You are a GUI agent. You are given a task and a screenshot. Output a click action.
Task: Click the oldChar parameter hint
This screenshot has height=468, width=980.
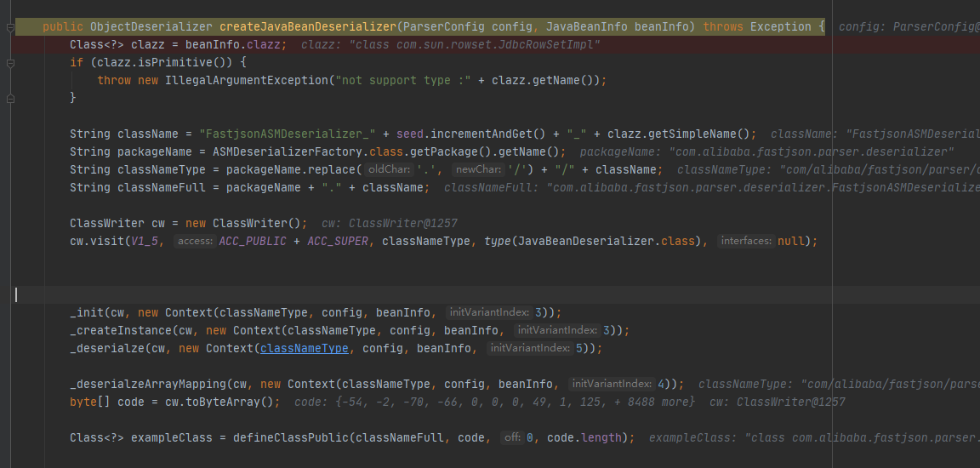pyautogui.click(x=389, y=170)
